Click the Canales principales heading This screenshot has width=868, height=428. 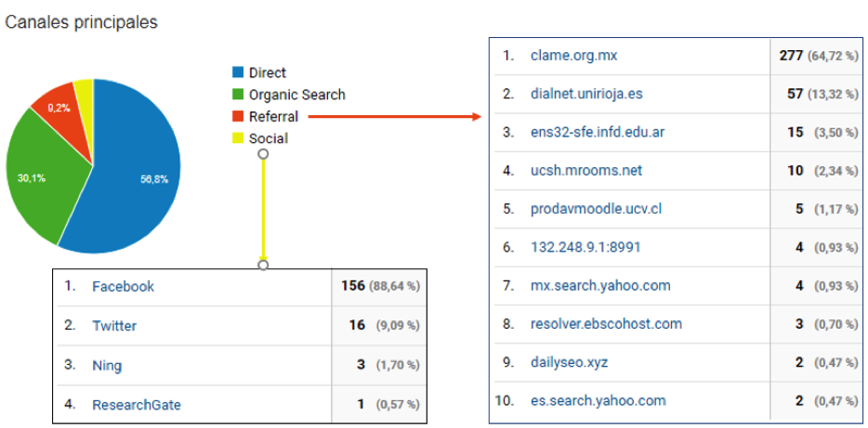point(82,22)
